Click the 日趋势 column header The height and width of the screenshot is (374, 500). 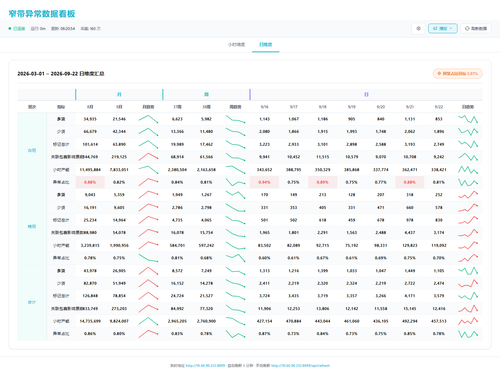click(468, 107)
